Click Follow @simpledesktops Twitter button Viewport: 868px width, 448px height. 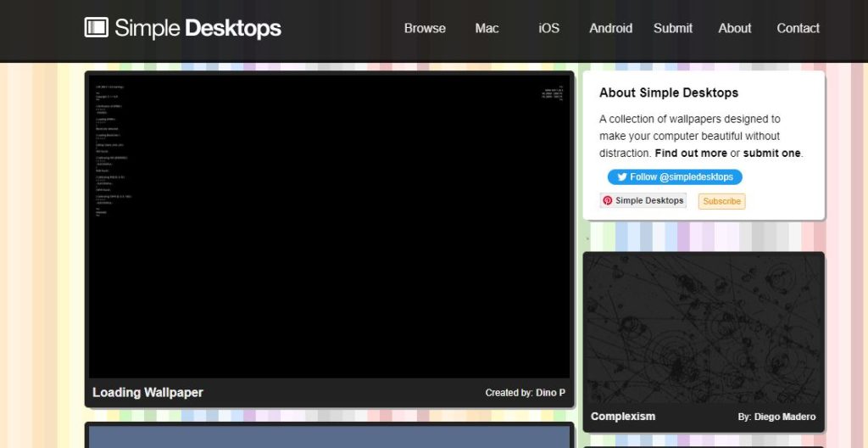675,176
